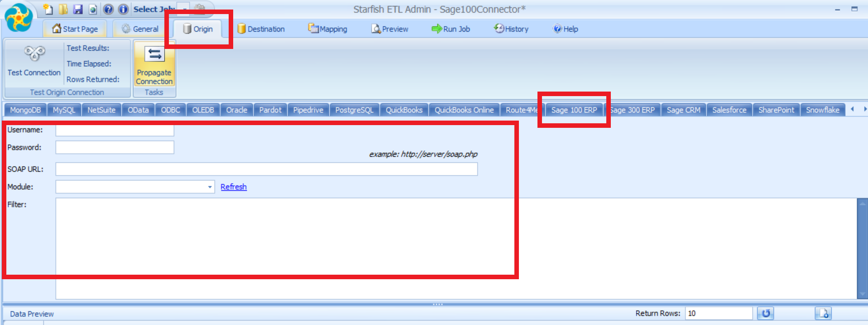The image size is (868, 325).
Task: Select the MongoDB connector tab
Action: (25, 110)
